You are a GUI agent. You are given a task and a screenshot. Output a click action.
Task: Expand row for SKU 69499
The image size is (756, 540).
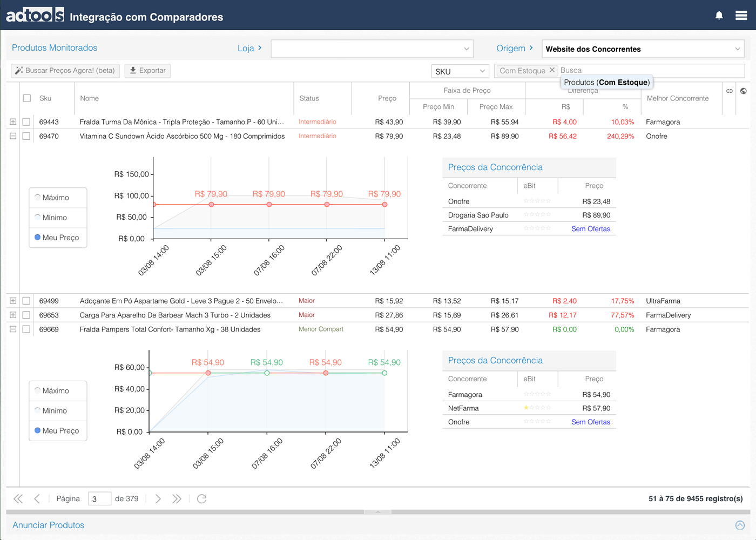coord(13,301)
